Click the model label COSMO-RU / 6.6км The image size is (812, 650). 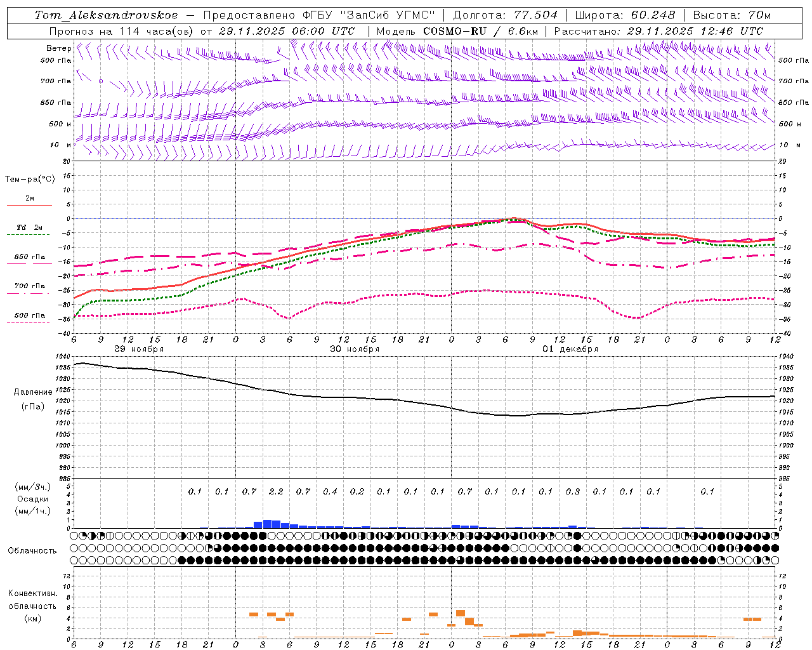pyautogui.click(x=480, y=30)
